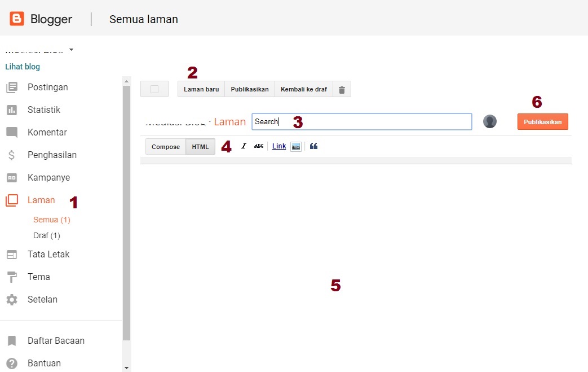588x372 pixels.
Task: Click the Tata Letak layout icon
Action: point(12,255)
